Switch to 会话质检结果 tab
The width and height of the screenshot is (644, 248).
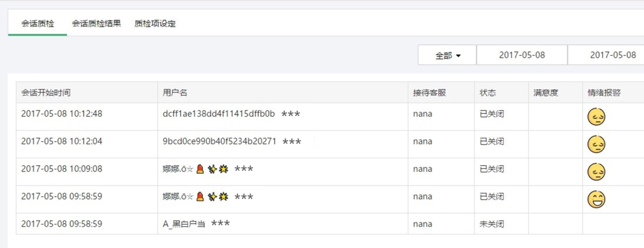coord(97,24)
